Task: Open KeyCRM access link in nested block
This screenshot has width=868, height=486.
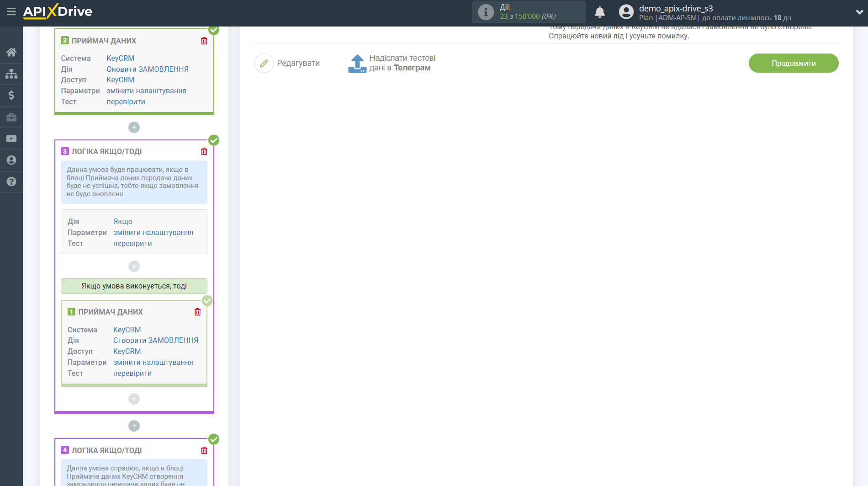Action: click(127, 351)
